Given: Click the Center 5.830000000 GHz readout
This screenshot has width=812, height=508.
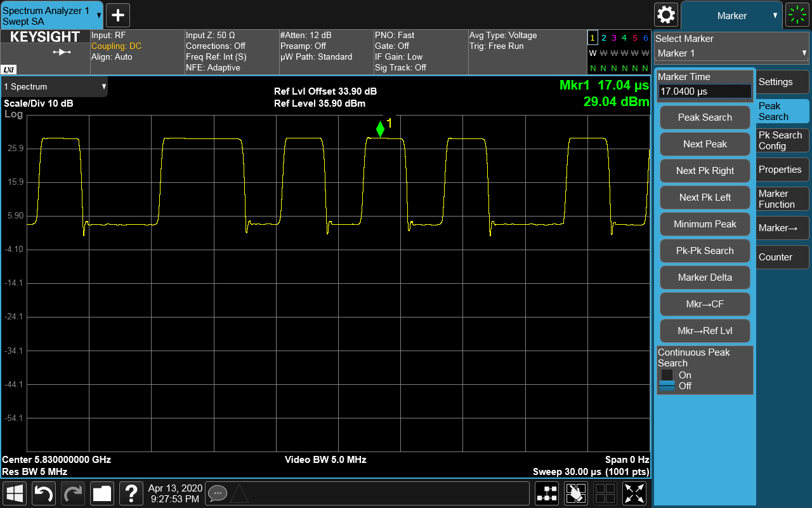Looking at the screenshot, I should [56, 460].
